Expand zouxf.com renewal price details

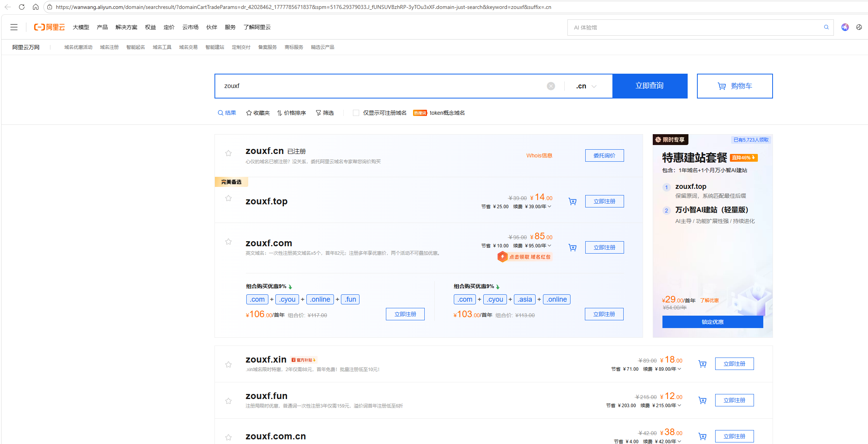click(549, 246)
